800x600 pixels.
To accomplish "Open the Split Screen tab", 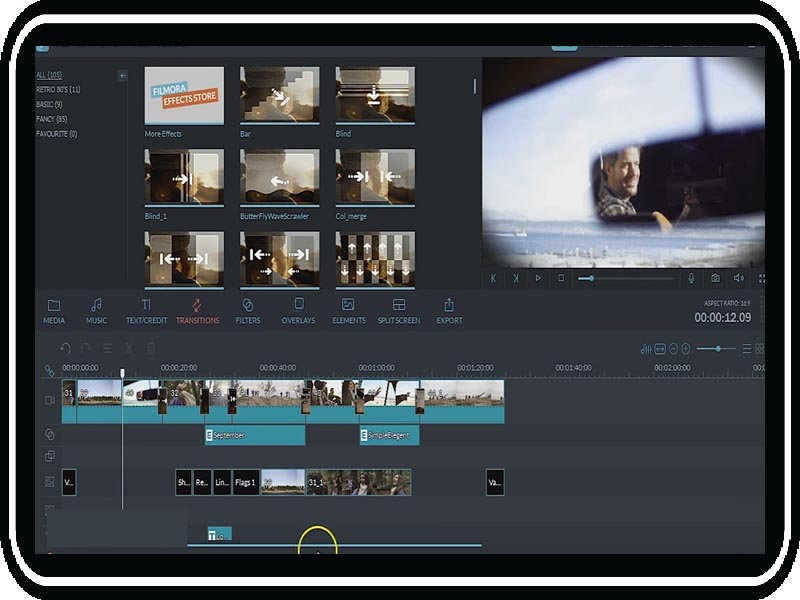I will [399, 312].
